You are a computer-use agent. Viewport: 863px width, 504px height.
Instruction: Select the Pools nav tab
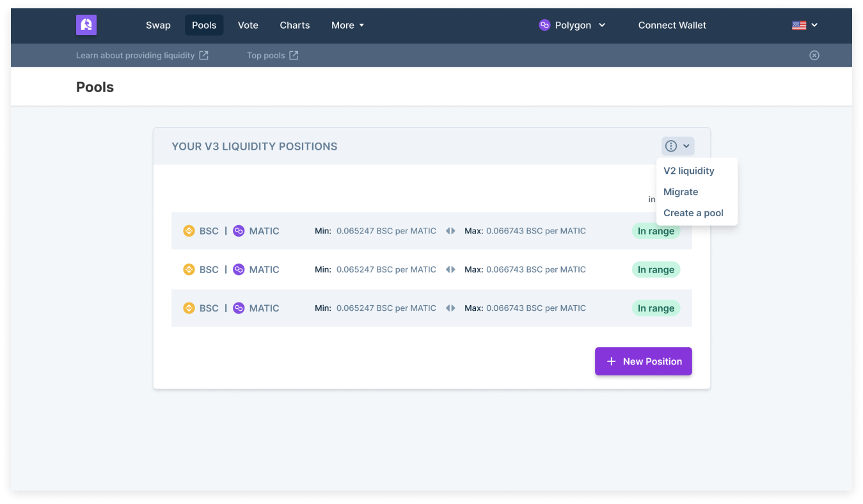[204, 25]
